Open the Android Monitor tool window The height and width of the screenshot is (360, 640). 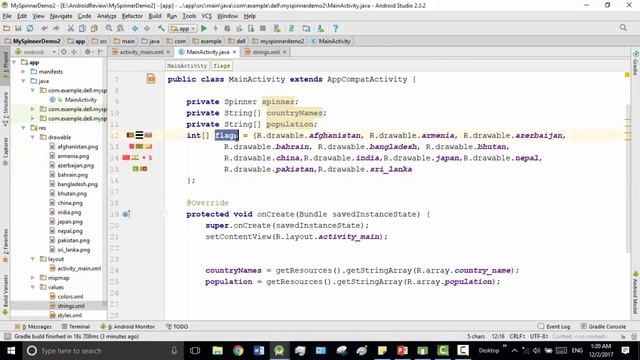[x=128, y=327]
